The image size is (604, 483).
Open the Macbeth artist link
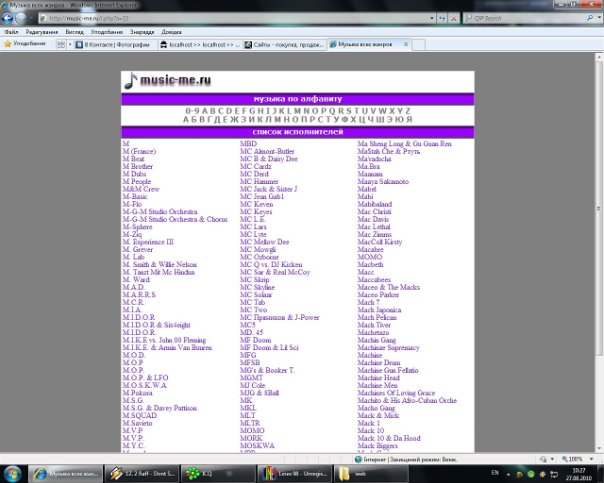[370, 264]
